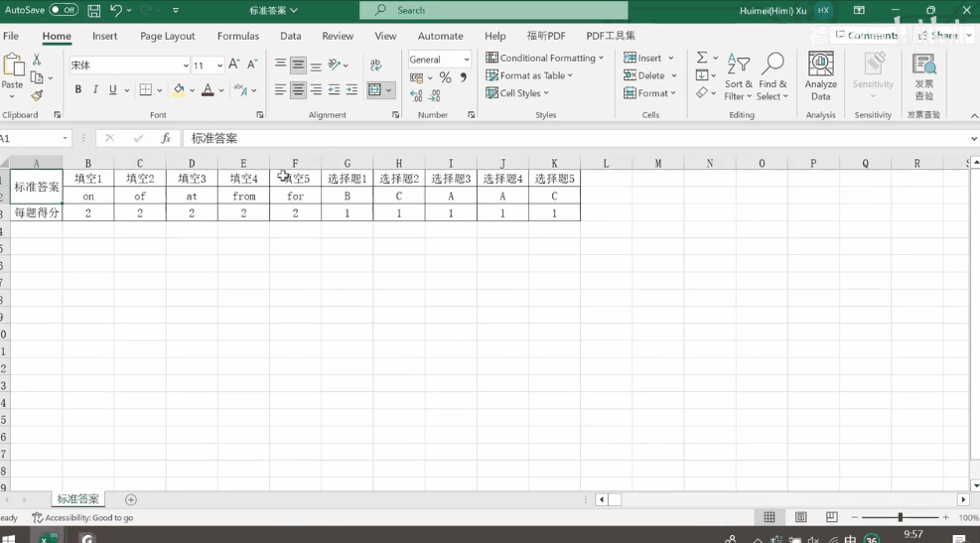Click the Undo arrow icon
980x543 pixels.
pos(115,10)
